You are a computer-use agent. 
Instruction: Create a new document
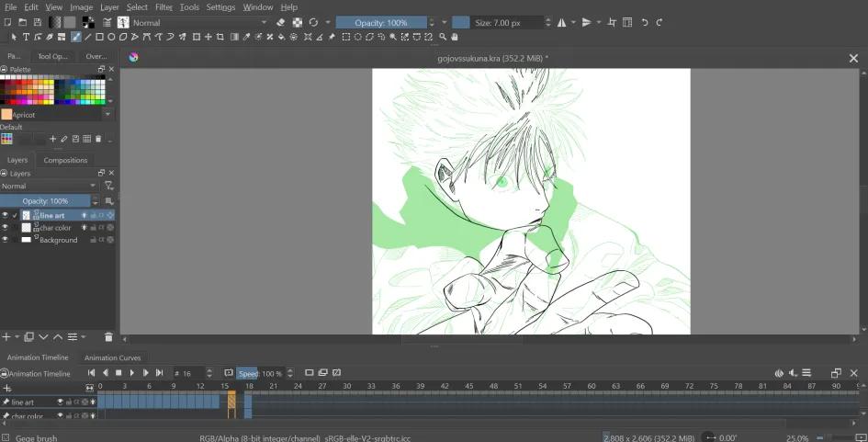pos(7,22)
